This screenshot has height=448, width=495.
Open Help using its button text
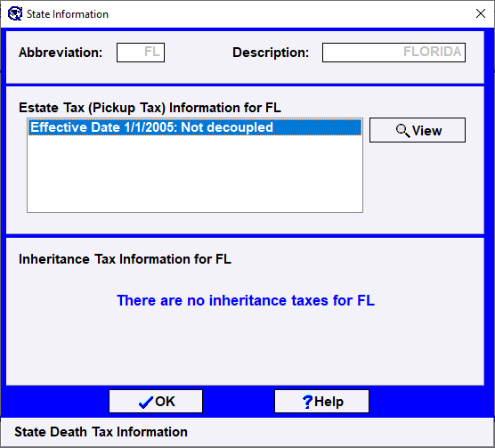point(329,402)
